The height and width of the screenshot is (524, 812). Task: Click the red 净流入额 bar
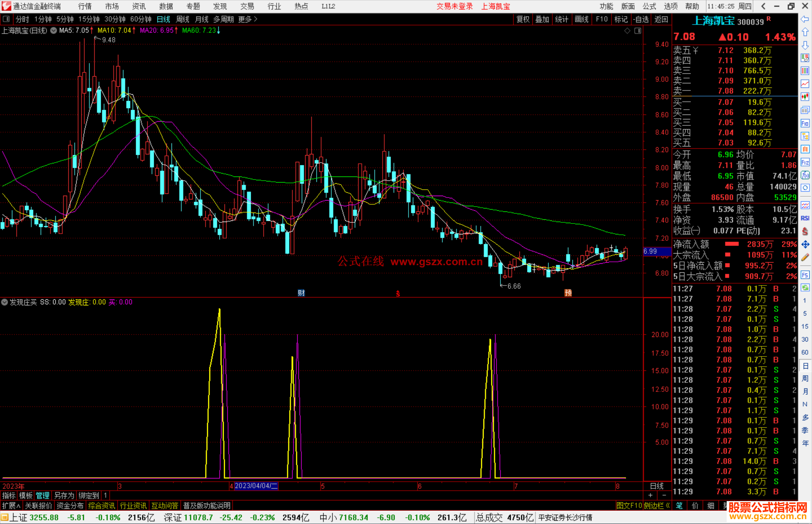[732, 244]
